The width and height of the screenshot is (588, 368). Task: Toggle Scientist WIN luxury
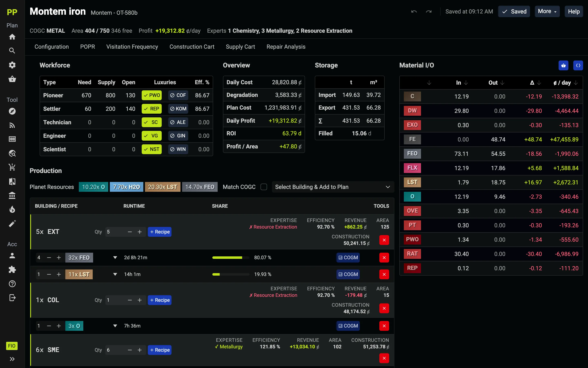178,149
